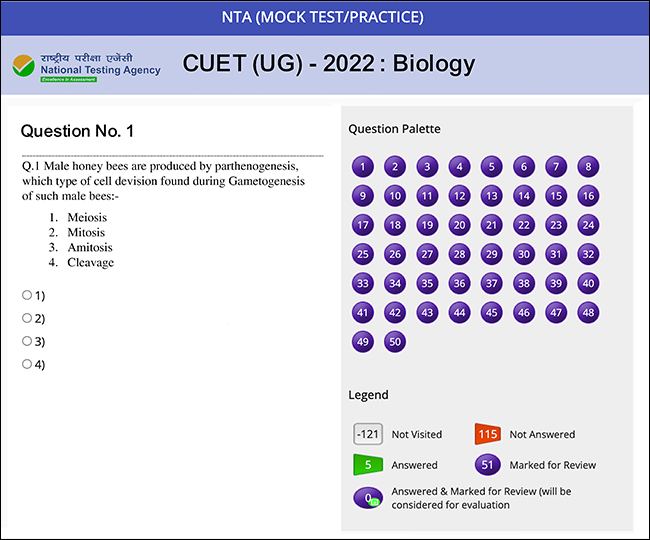This screenshot has height=540, width=650.
Task: Navigate to question 20 in palette
Action: click(x=459, y=225)
